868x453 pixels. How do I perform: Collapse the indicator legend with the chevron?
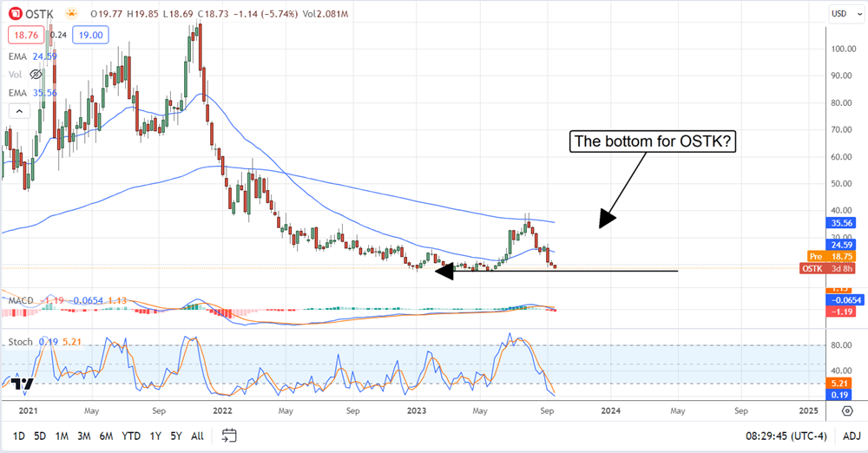[19, 111]
